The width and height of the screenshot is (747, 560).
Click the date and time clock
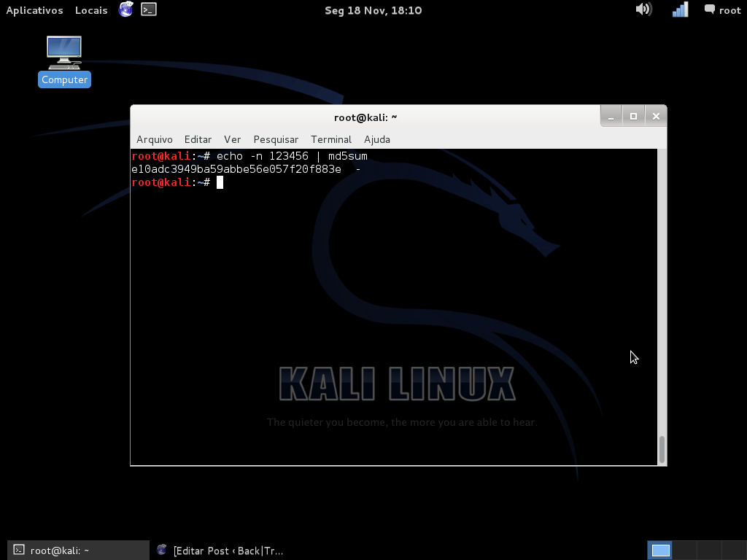(373, 10)
